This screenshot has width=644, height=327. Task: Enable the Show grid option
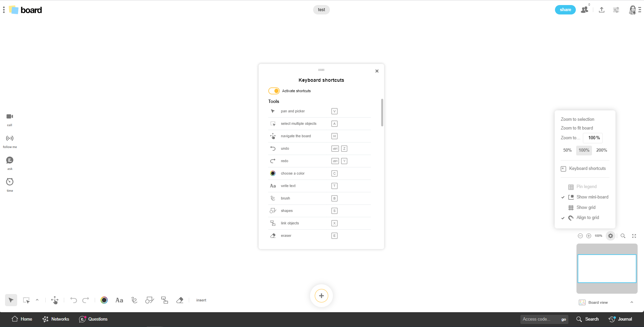click(586, 208)
